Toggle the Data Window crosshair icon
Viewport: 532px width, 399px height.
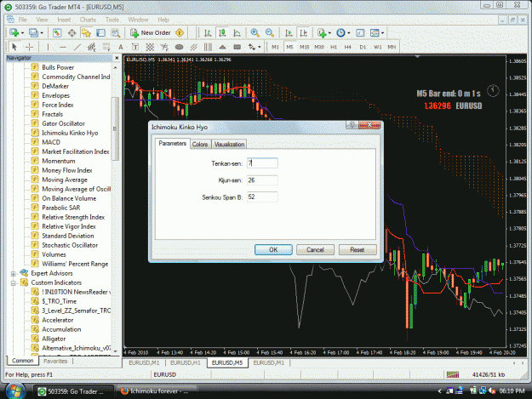[72, 33]
